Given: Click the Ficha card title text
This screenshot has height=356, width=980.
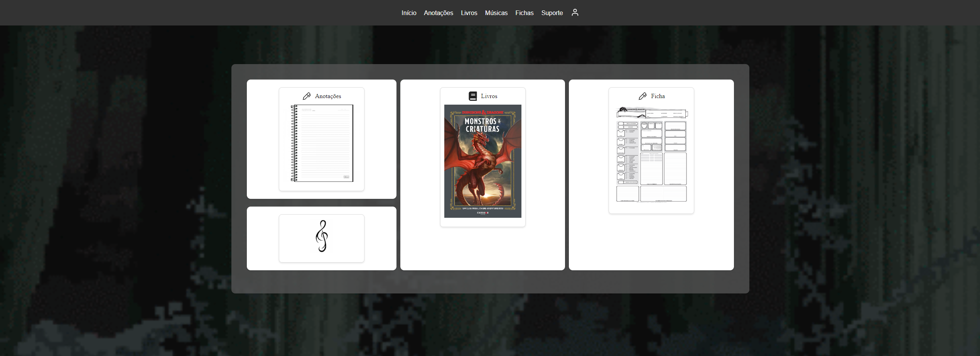Looking at the screenshot, I should click(x=658, y=96).
